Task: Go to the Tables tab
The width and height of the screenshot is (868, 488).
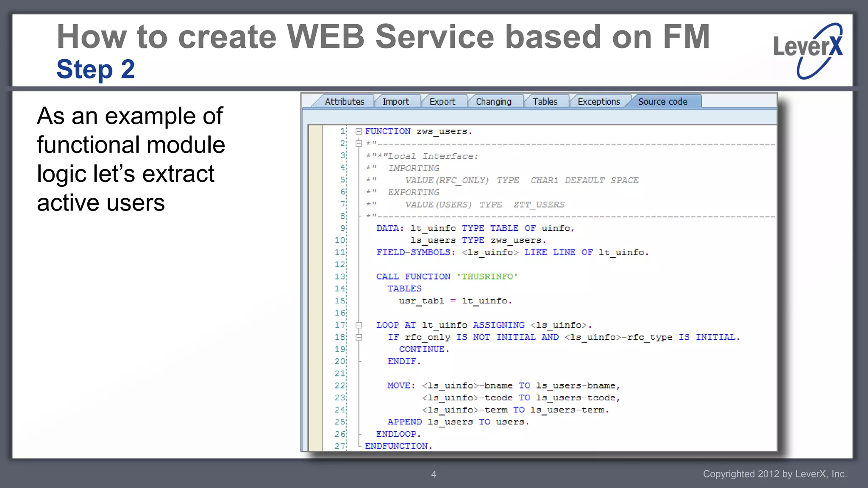Action: point(545,102)
